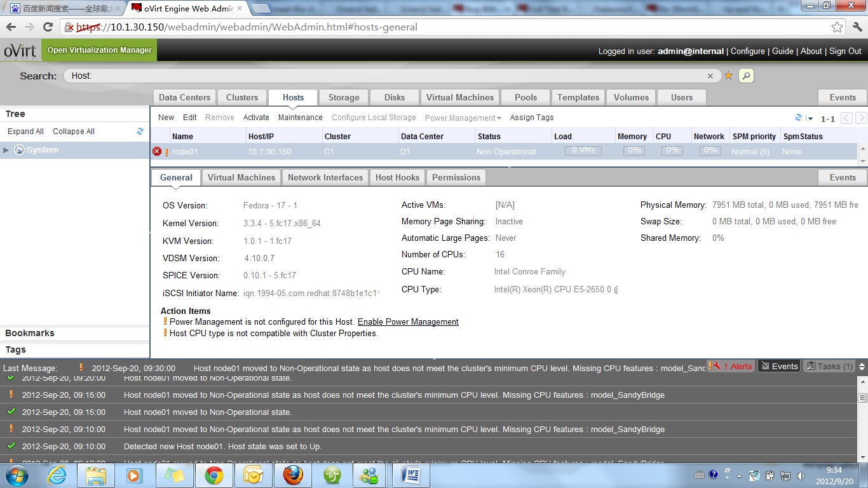Switch the bottom panel to Events
The width and height of the screenshot is (868, 488).
pyautogui.click(x=779, y=367)
